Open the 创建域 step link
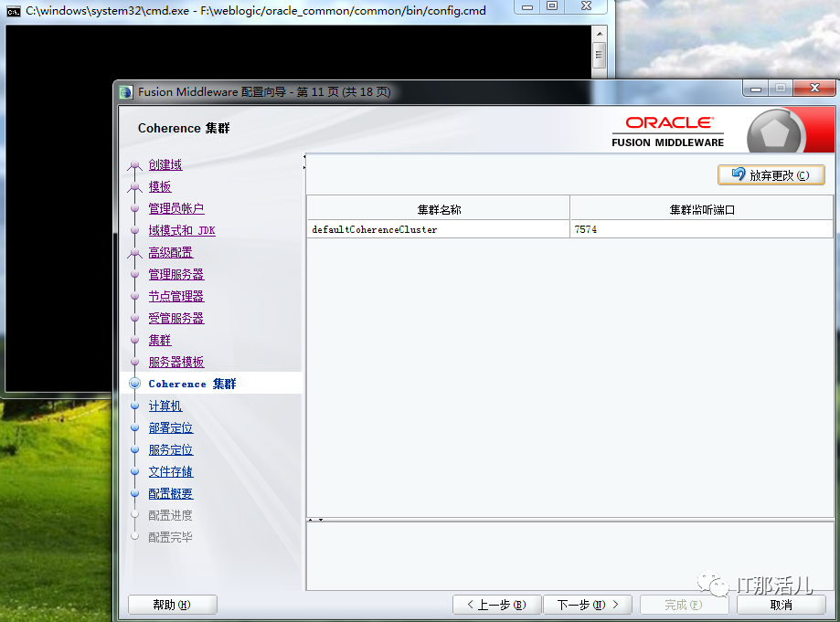840x622 pixels. point(165,164)
